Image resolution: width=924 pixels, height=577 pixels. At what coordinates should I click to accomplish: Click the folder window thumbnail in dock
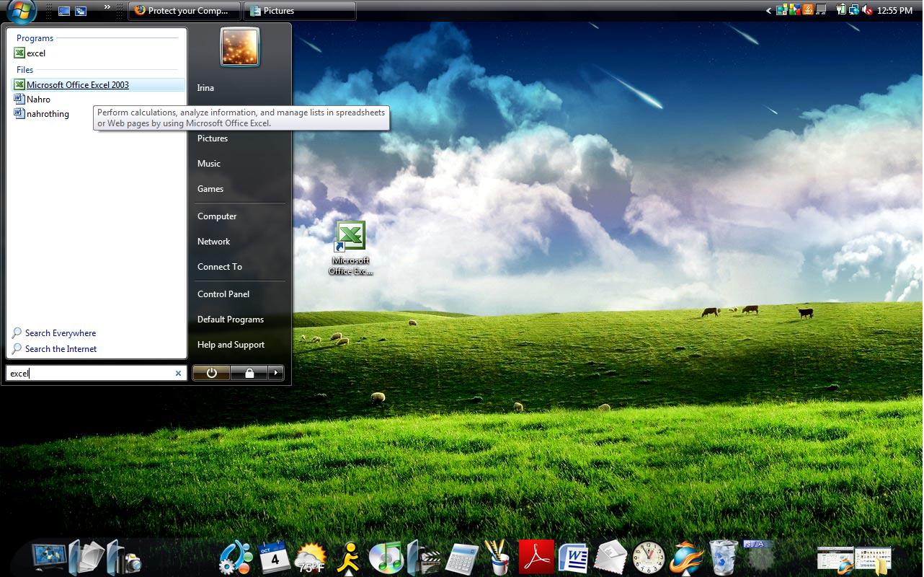[873, 560]
